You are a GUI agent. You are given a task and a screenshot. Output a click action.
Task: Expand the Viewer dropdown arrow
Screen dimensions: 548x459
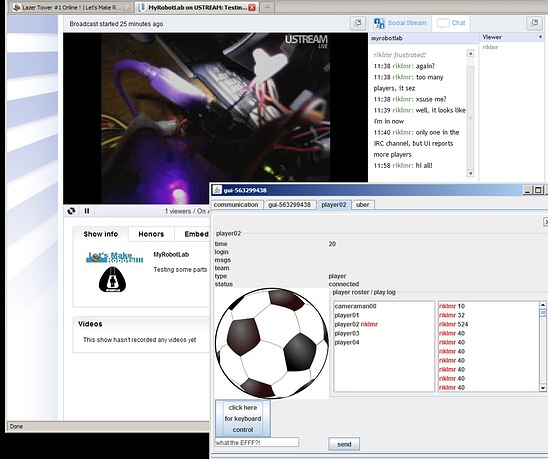coord(540,37)
